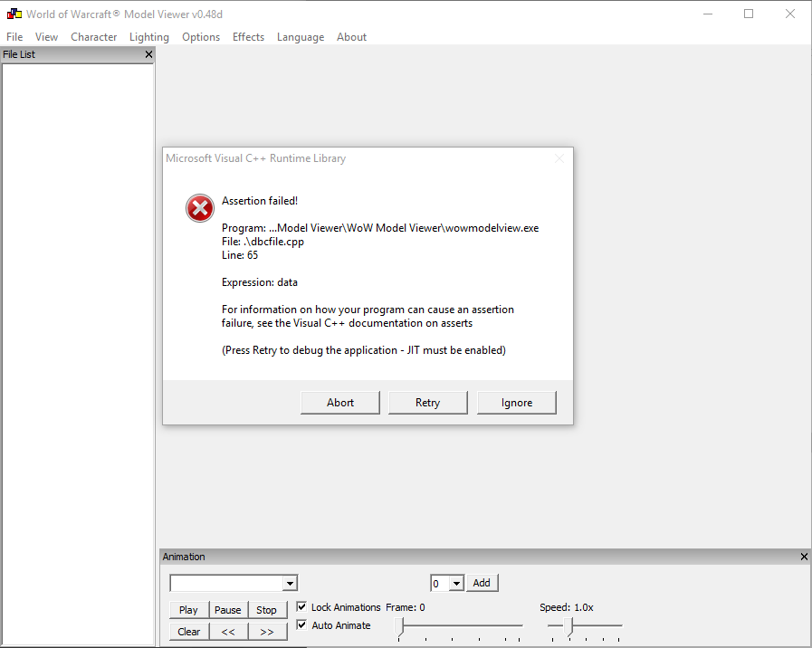Click the 'File: .\dbcfile.cpp' line
812x648 pixels.
(263, 242)
